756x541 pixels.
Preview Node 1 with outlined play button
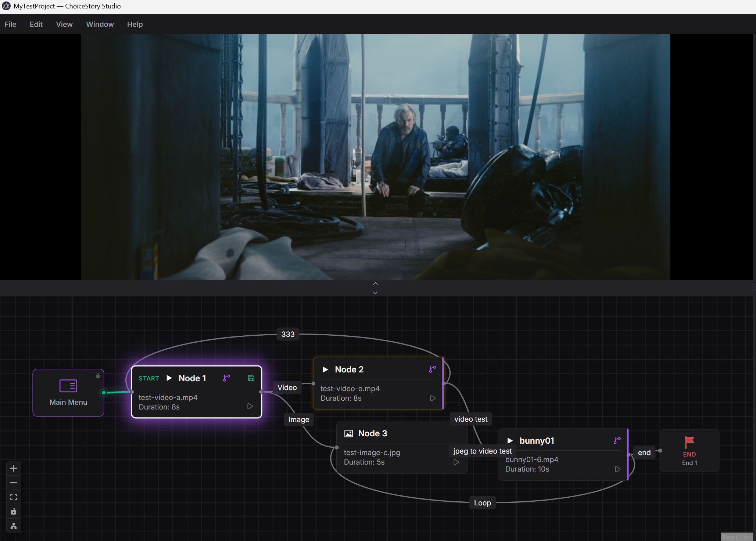pos(250,406)
